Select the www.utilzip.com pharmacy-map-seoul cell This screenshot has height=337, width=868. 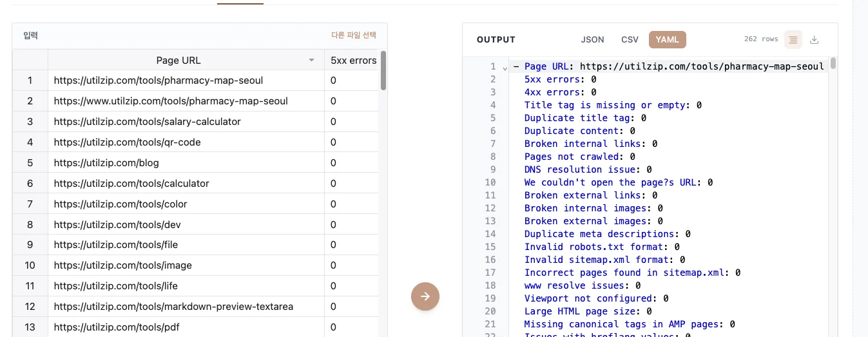point(186,101)
